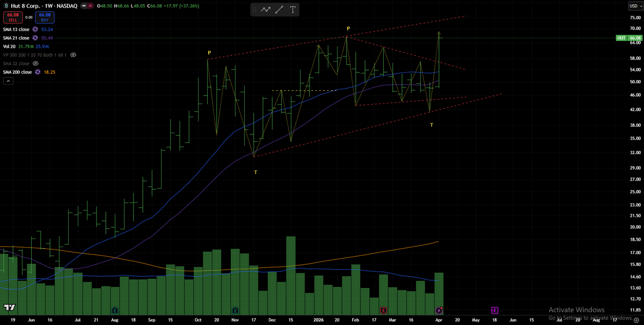Open the August earnings marker
This screenshot has height=325, width=644.
[x=115, y=310]
